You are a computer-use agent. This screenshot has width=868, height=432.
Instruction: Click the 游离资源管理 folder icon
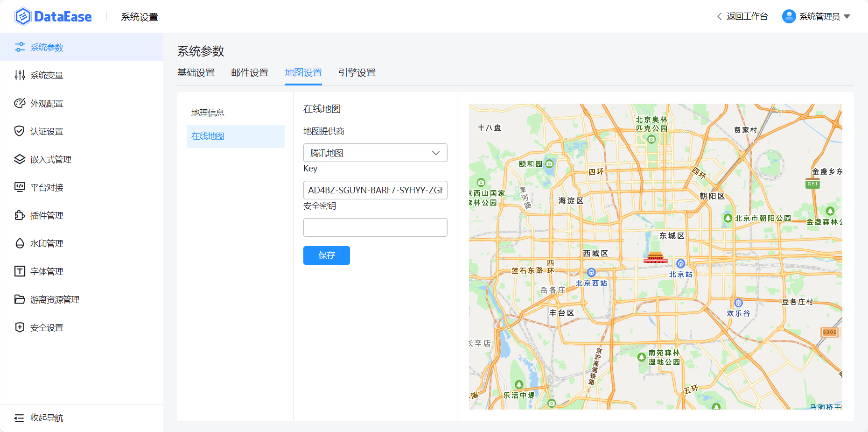(x=20, y=299)
